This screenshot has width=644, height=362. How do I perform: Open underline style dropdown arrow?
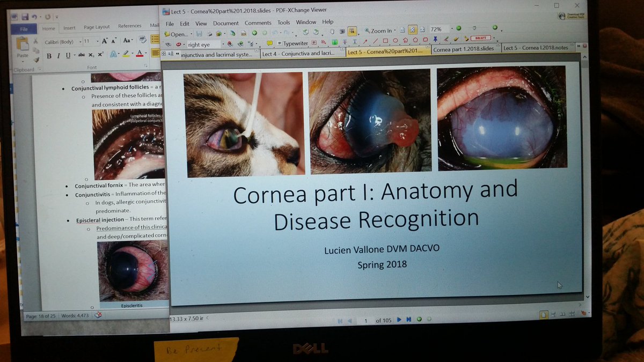tap(74, 55)
